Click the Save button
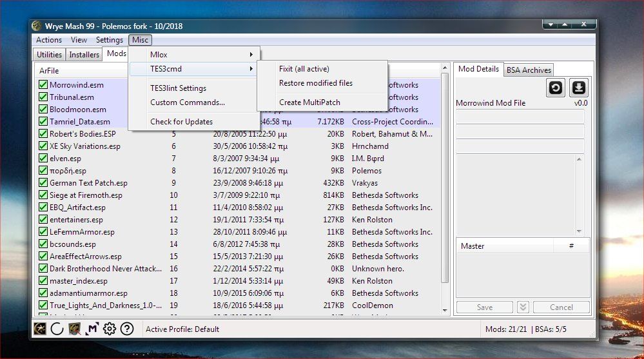The height and width of the screenshot is (359, 644). [485, 307]
